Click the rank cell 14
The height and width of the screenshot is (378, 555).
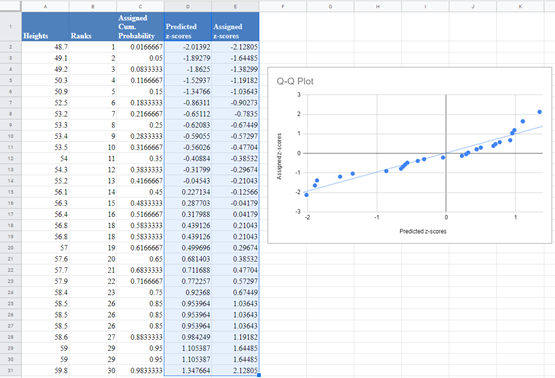click(93, 192)
